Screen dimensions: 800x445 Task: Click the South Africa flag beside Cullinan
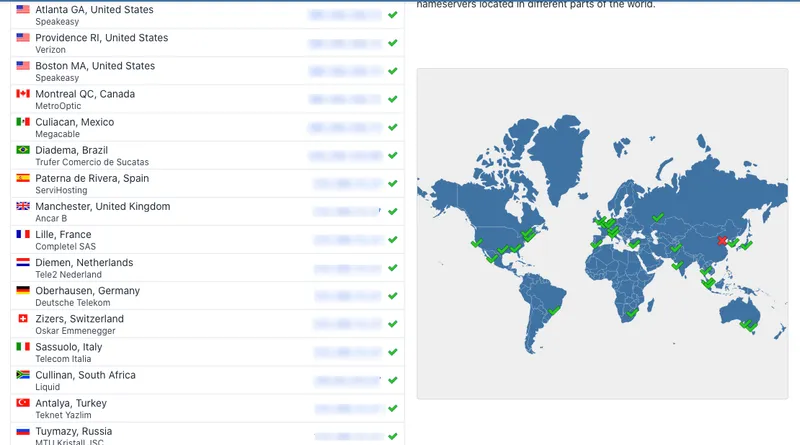pos(23,375)
